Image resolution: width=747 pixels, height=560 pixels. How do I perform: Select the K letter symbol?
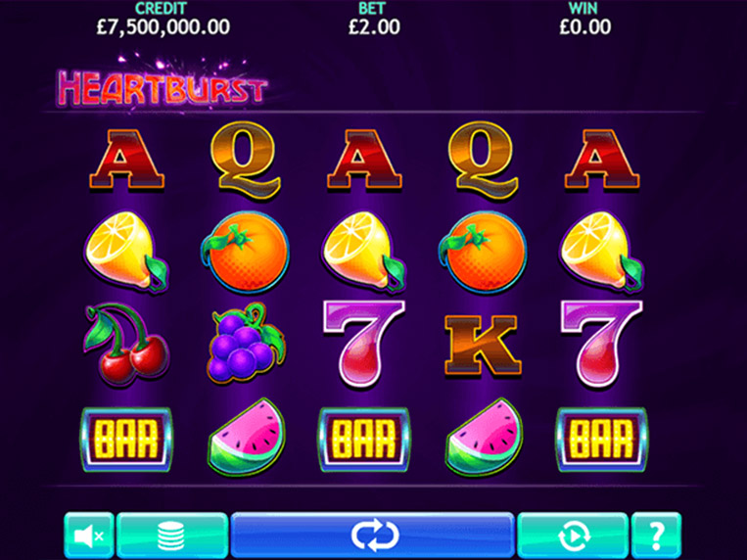point(483,345)
